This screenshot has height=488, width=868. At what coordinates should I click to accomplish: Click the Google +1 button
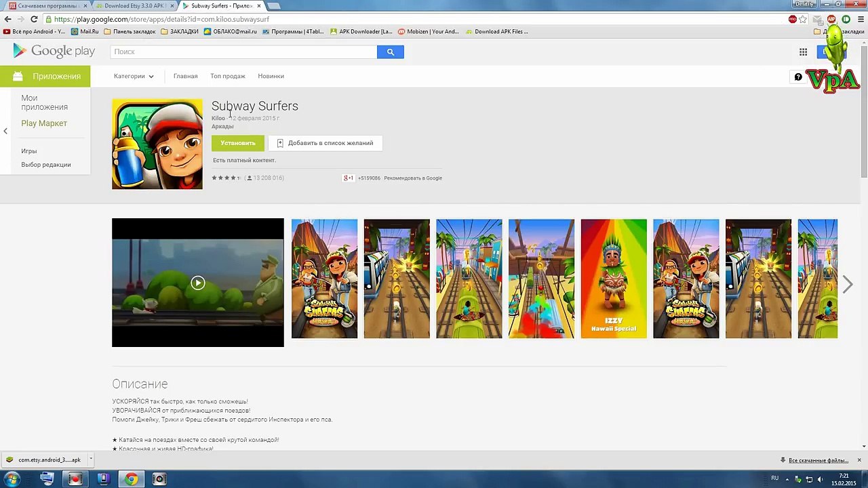pyautogui.click(x=349, y=178)
